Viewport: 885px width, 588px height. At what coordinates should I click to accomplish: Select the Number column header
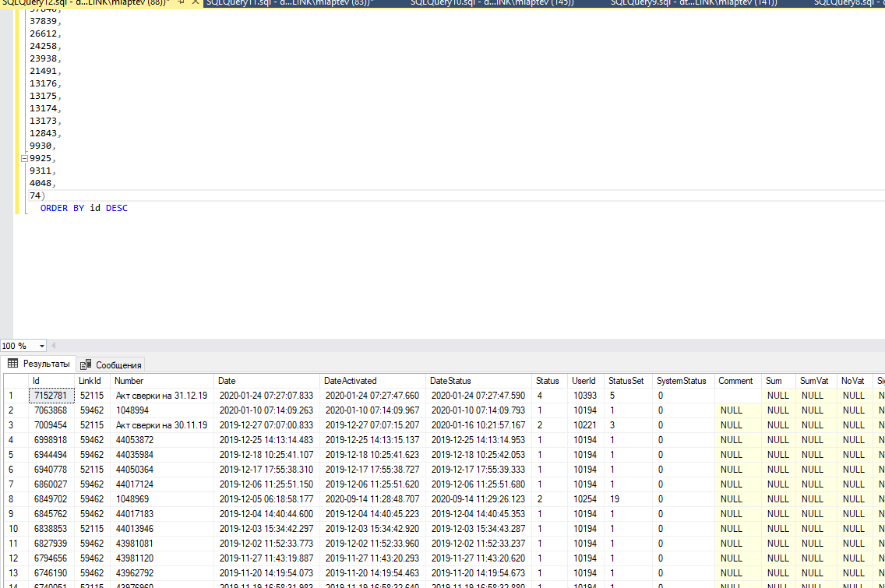coord(162,381)
